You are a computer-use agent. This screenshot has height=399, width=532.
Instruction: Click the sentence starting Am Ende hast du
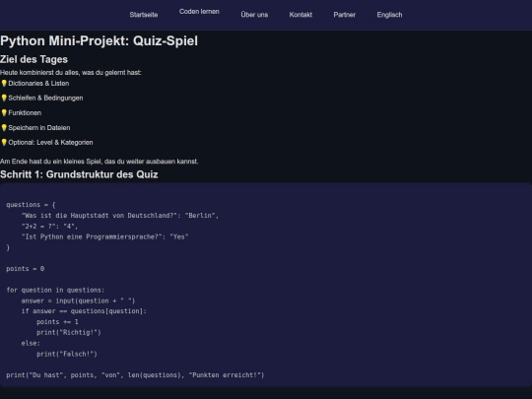coord(100,162)
